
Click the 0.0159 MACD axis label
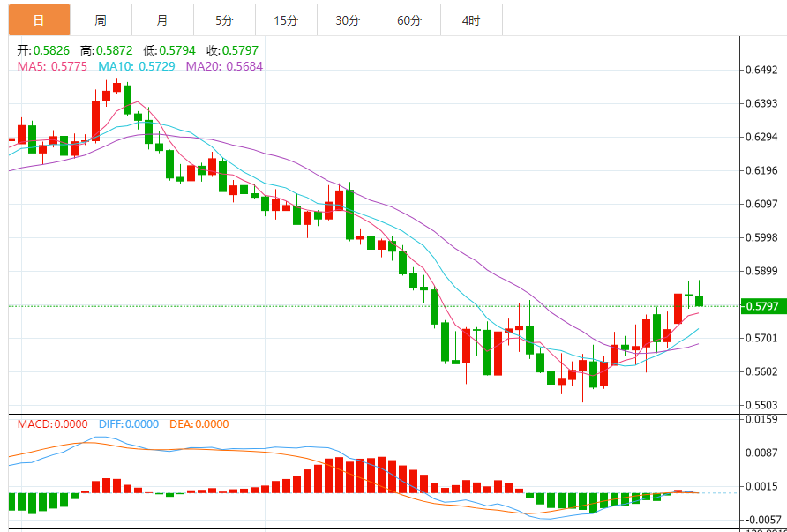[761, 419]
